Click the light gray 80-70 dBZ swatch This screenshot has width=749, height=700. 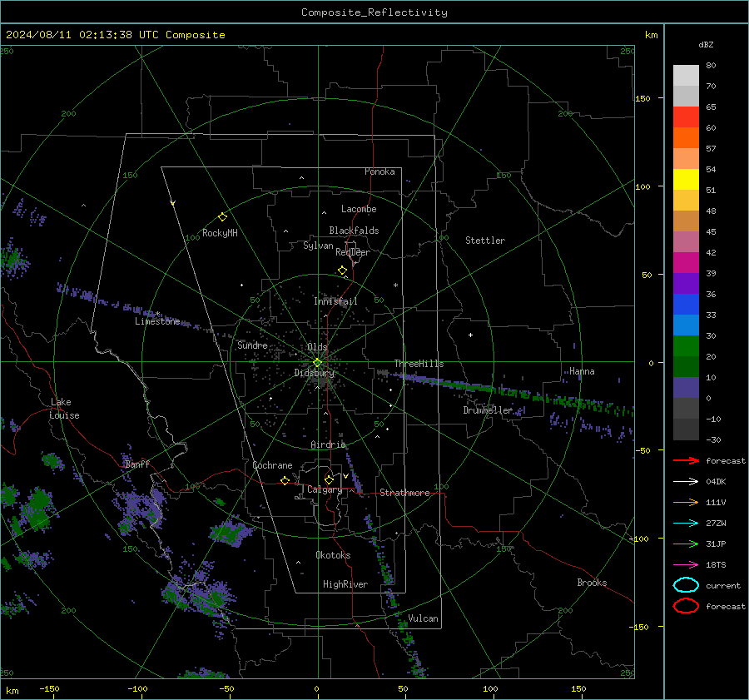pyautogui.click(x=686, y=76)
